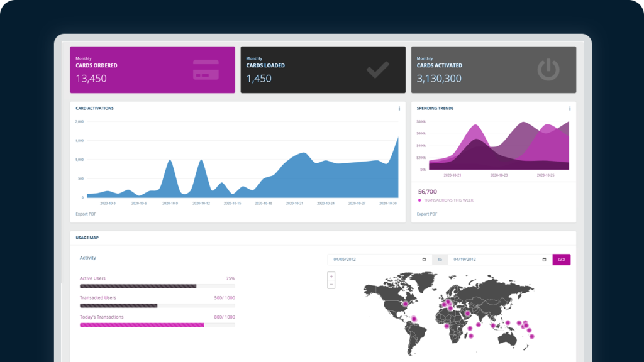The height and width of the screenshot is (362, 644).
Task: Click Export PDF under Spending Trends
Action: [x=427, y=214]
